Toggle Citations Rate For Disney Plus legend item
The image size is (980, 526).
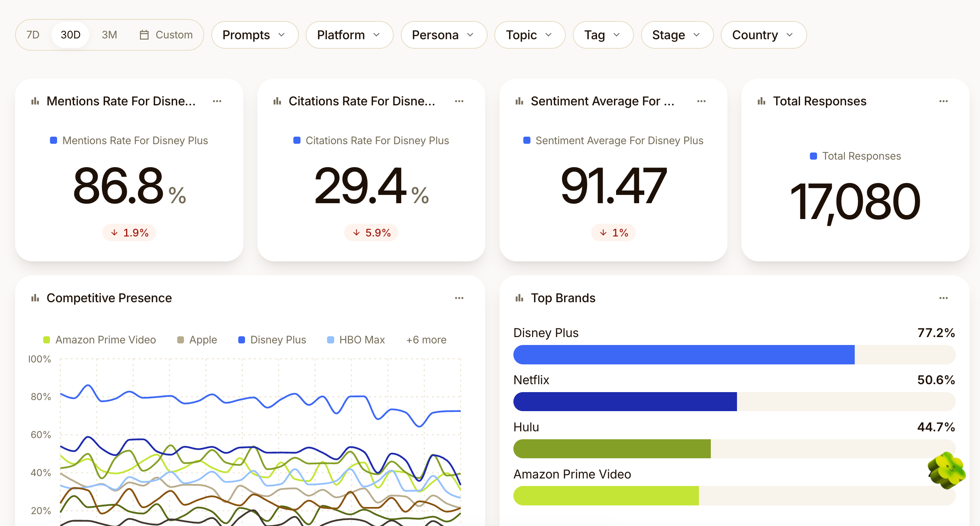pos(371,141)
